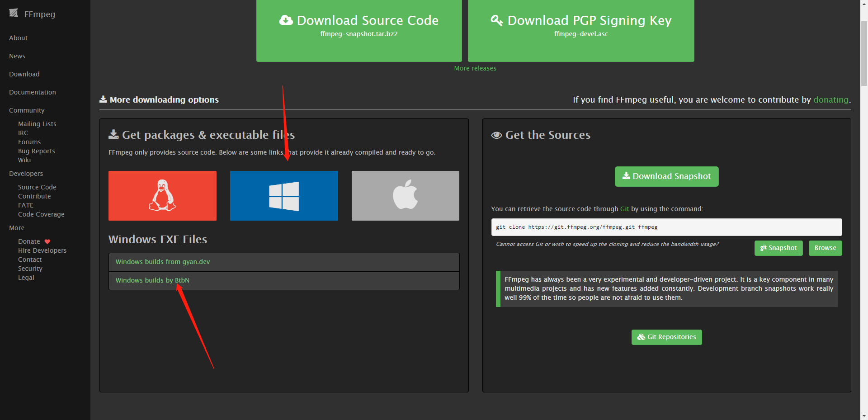Select the Windows logo packages tile

coord(284,196)
